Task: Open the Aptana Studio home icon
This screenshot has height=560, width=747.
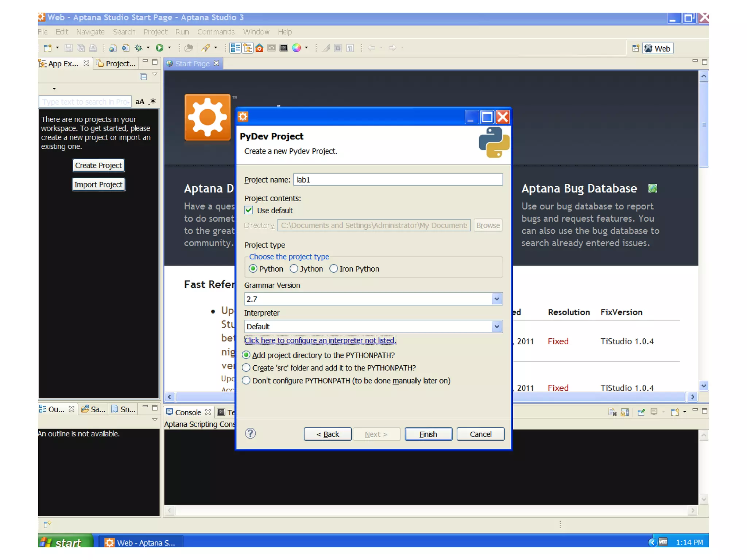Action: click(x=259, y=48)
